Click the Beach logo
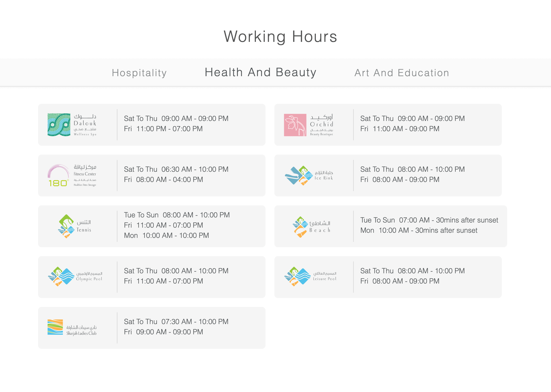The width and height of the screenshot is (551, 392). pyautogui.click(x=311, y=227)
